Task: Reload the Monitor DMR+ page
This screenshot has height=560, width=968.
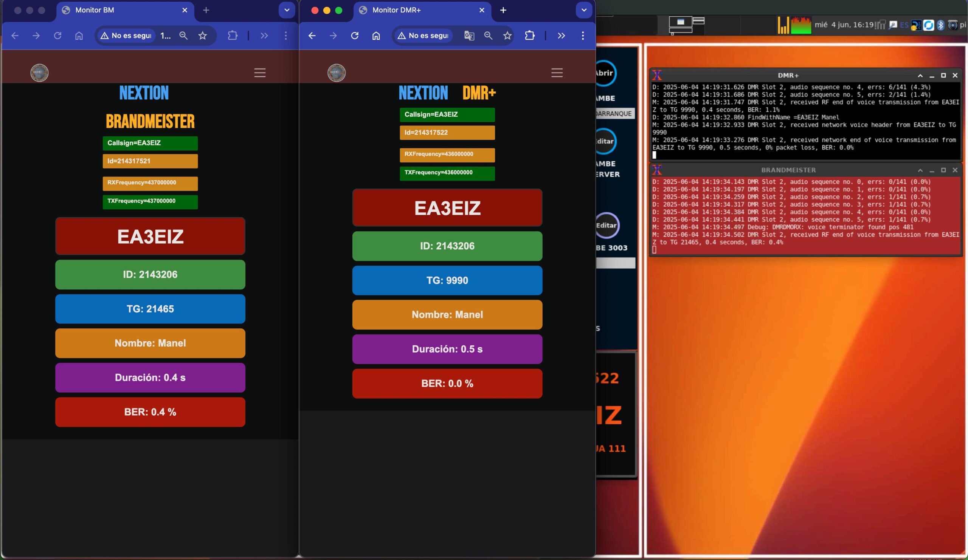Action: tap(355, 36)
